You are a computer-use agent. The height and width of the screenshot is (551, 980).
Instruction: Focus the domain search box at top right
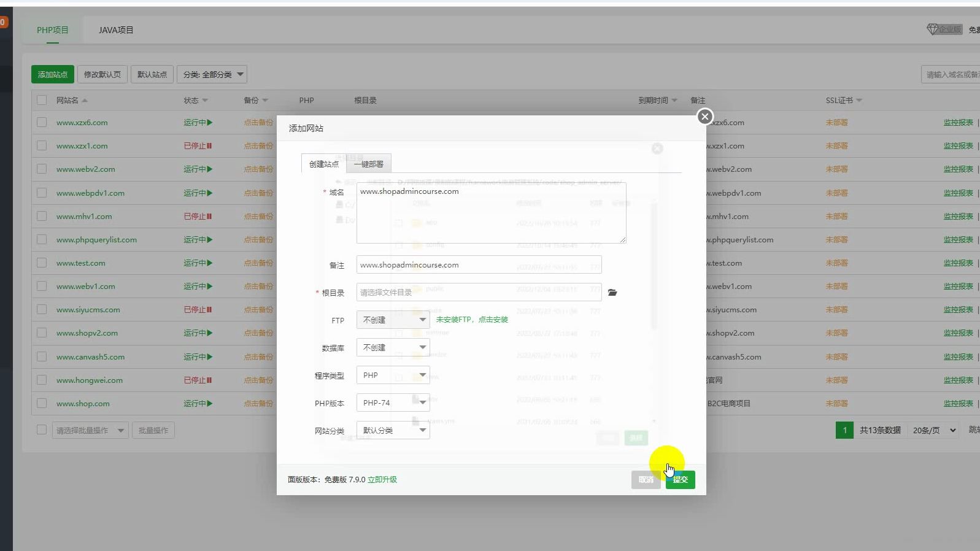pyautogui.click(x=951, y=74)
